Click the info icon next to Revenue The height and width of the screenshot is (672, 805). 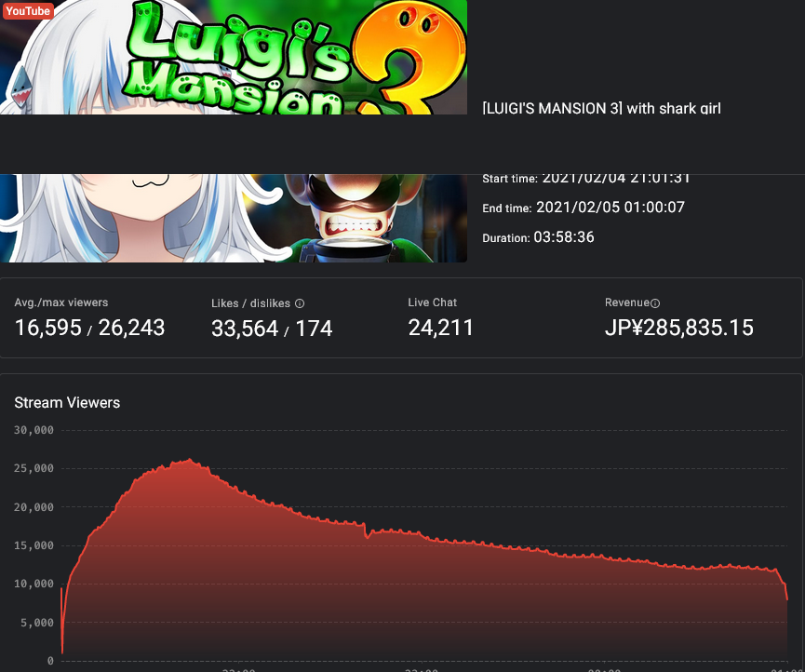click(x=655, y=303)
